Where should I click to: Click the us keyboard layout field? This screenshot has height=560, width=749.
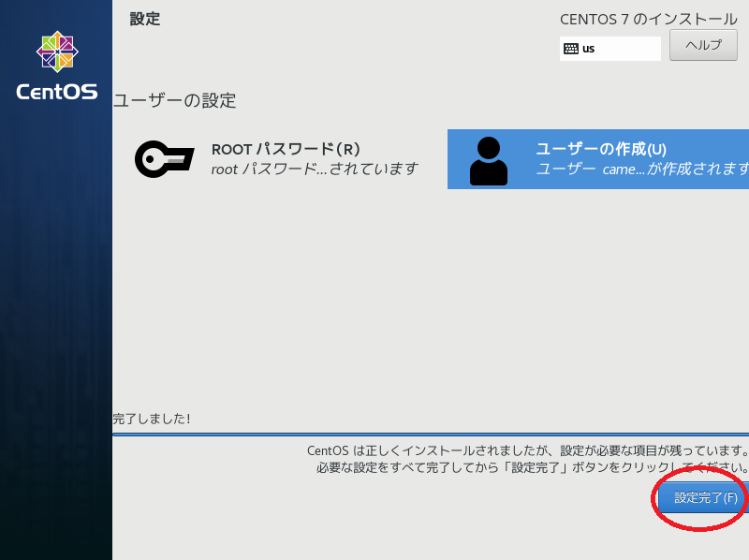click(x=610, y=49)
